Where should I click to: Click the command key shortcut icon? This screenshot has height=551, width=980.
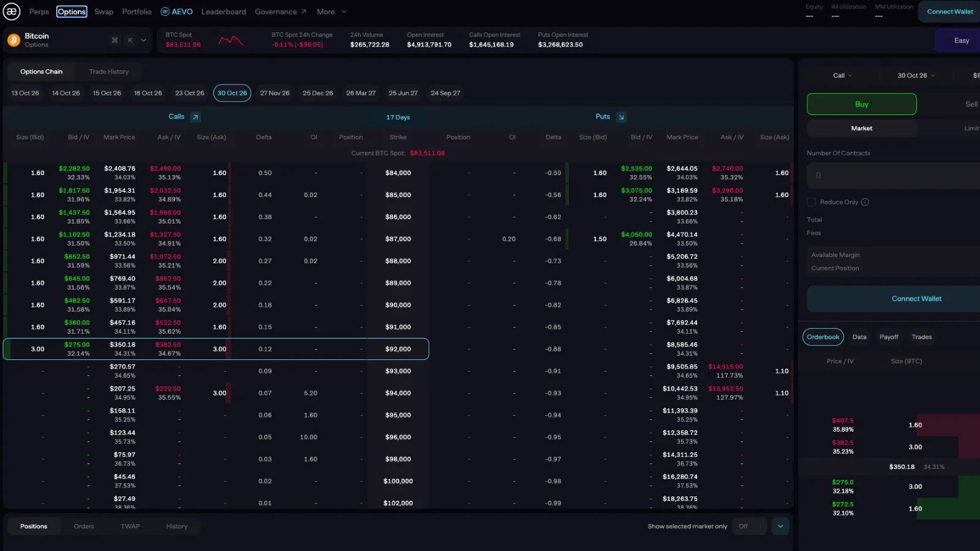pos(115,40)
